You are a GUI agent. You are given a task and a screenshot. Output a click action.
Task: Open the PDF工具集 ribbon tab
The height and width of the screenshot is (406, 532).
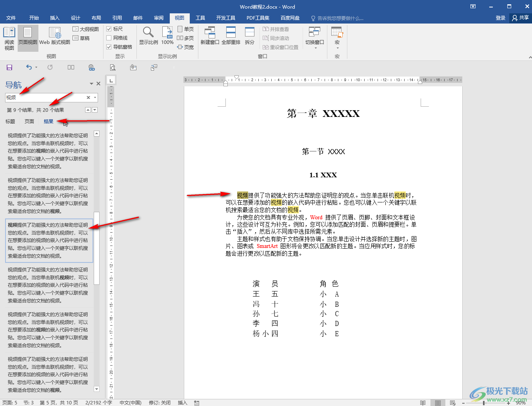pos(258,18)
